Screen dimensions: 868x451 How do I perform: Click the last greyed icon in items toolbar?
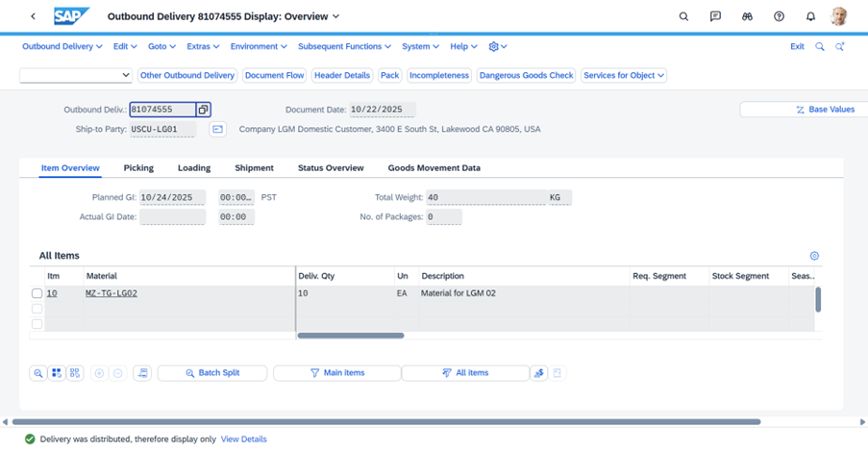pyautogui.click(x=557, y=373)
